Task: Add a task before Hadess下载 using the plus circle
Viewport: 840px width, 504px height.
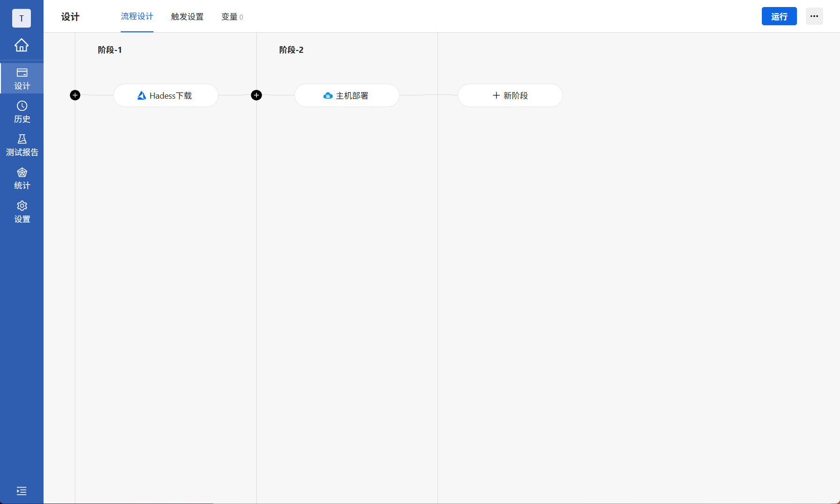Action: (75, 95)
